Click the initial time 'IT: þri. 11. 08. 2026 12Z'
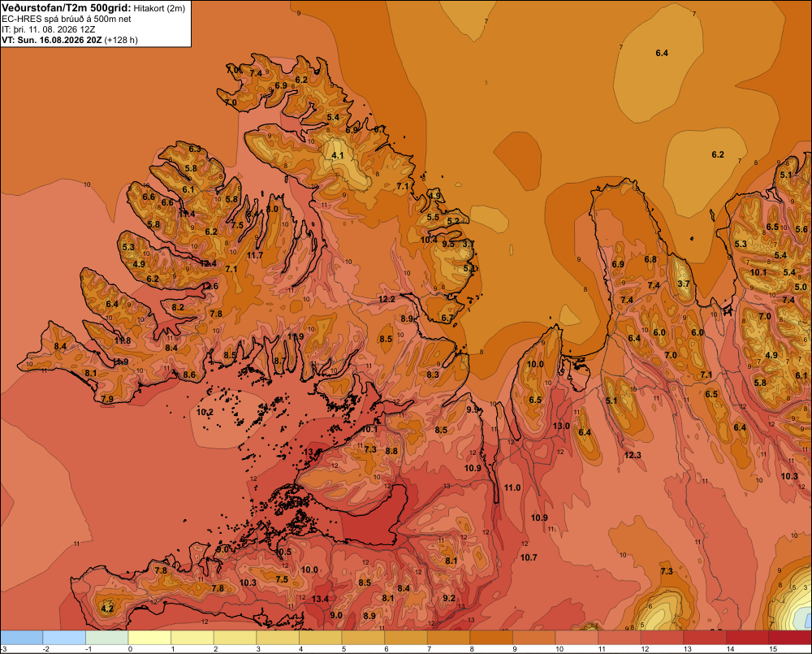This screenshot has height=654, width=812. coord(48,29)
